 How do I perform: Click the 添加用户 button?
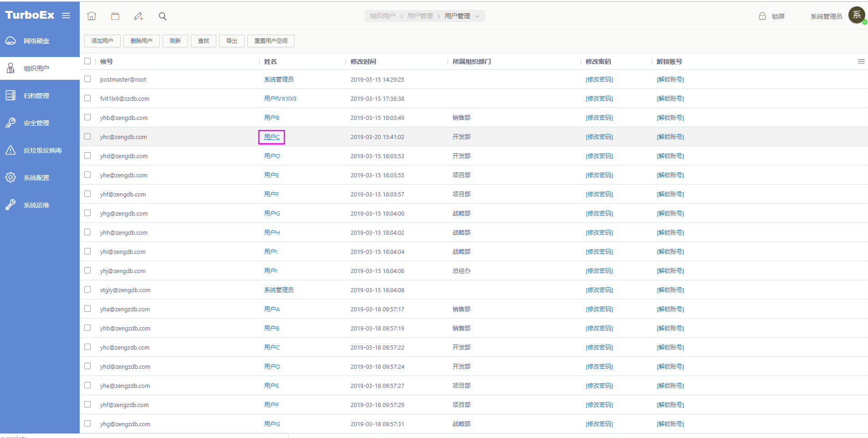pyautogui.click(x=102, y=41)
